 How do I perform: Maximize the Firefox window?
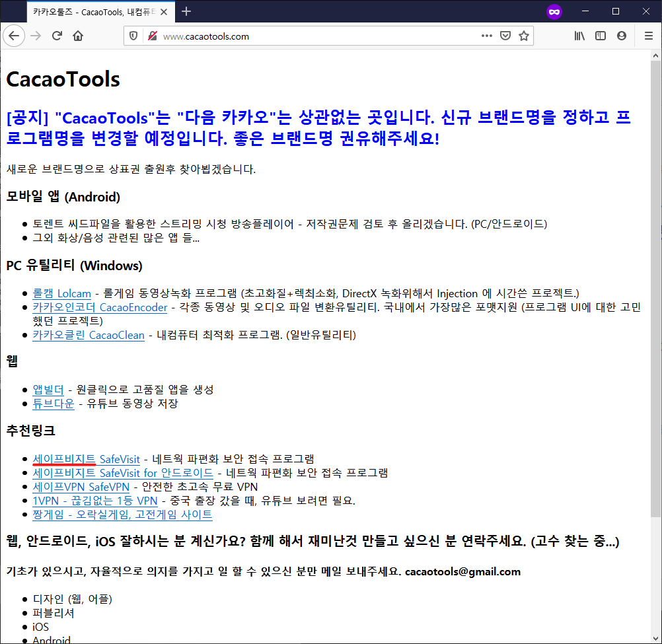pyautogui.click(x=616, y=11)
